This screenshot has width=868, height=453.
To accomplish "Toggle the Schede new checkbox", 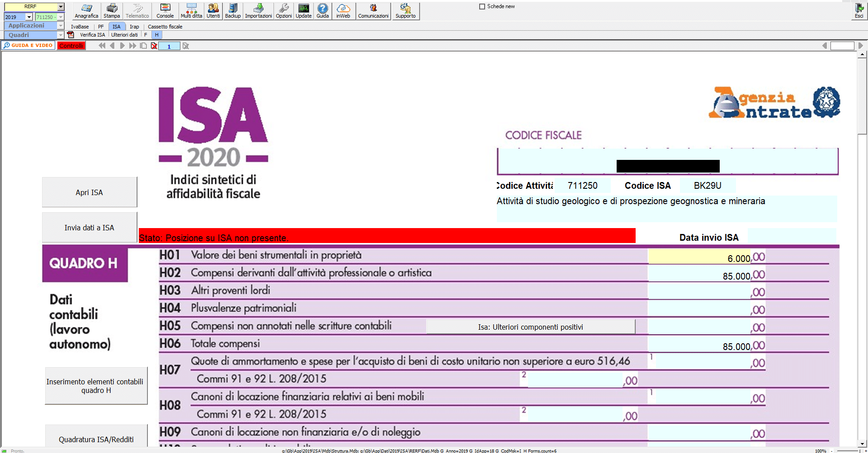I will click(482, 6).
